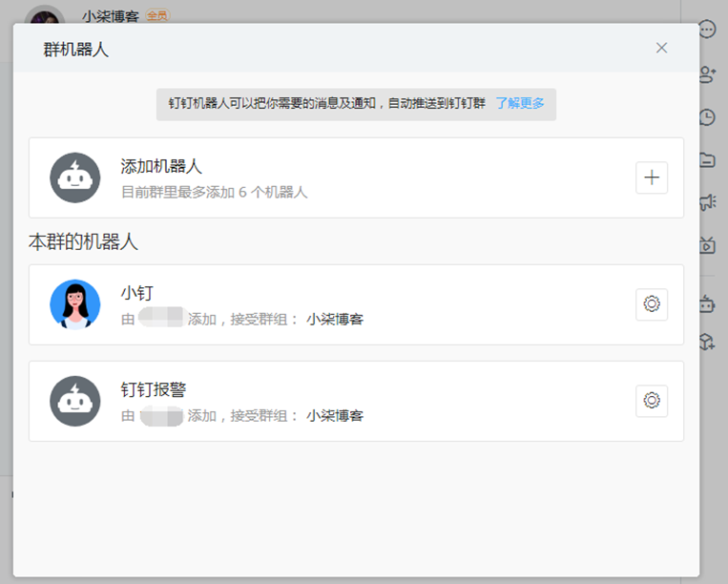Click the 群机器人 dialog title

tap(75, 50)
